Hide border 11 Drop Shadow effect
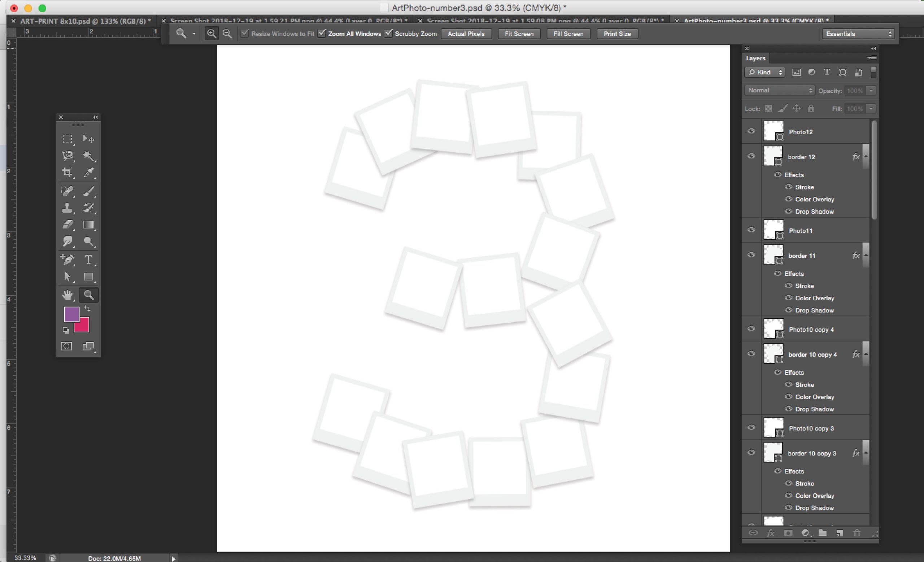This screenshot has width=924, height=562. [789, 310]
